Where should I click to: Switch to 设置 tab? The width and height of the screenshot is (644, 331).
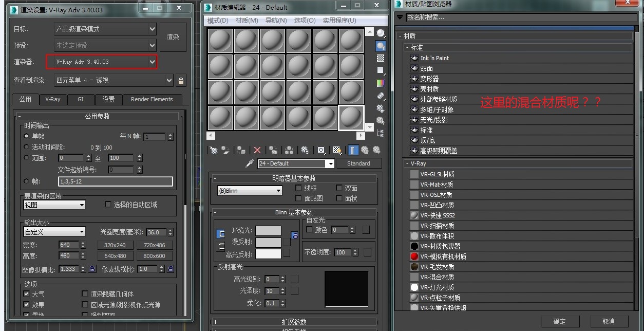(x=108, y=99)
